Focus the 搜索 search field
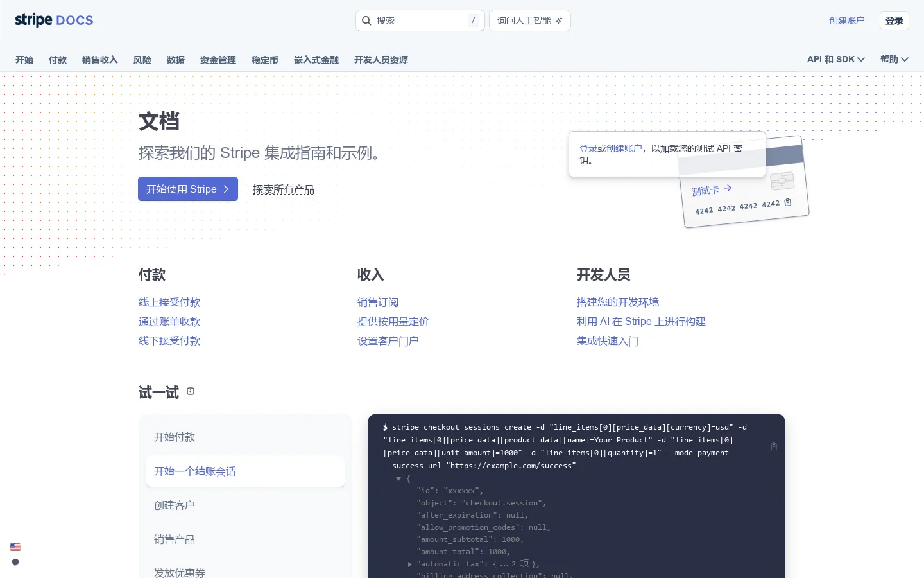The image size is (924, 578). click(x=420, y=21)
